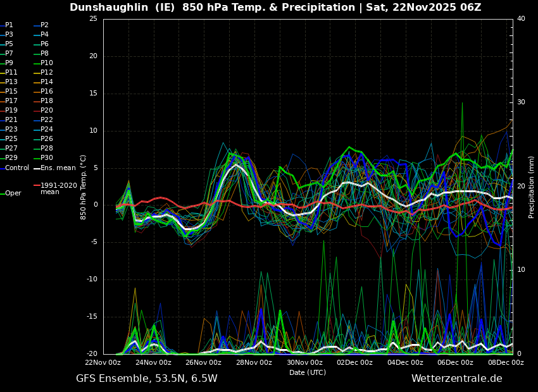Click the P2 legend label
Viewport: 538px width, 392px height.
(44, 25)
